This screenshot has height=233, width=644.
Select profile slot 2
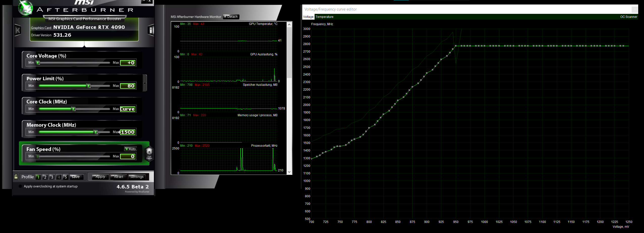click(x=45, y=177)
